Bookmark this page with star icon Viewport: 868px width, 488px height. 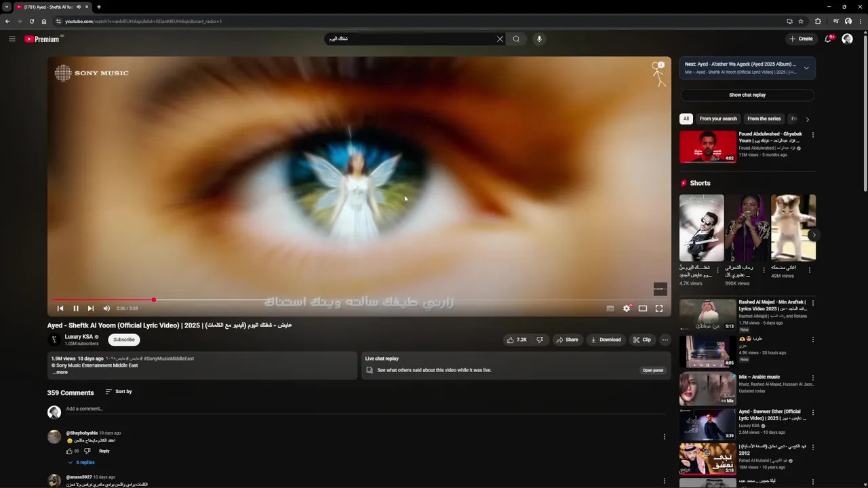pos(801,21)
